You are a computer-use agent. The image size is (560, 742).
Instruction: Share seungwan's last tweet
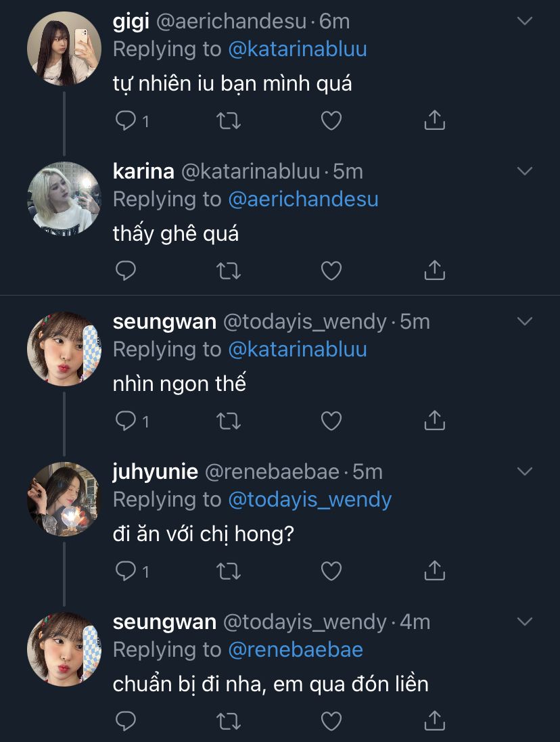click(434, 722)
